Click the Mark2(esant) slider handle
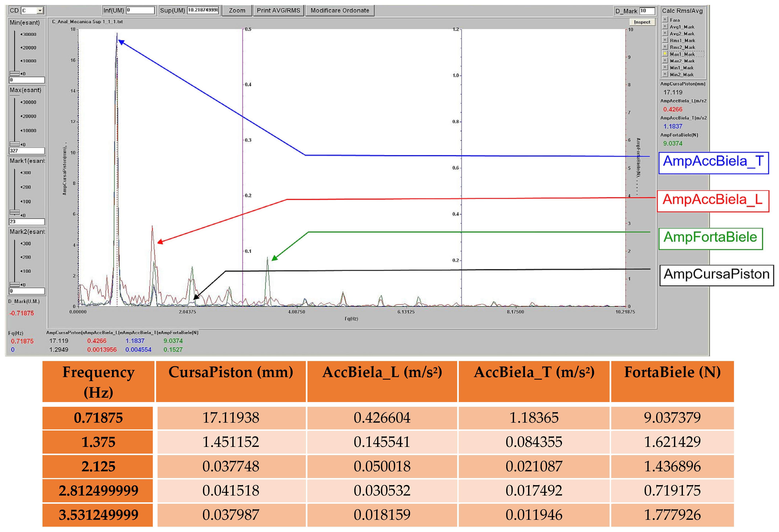 (15, 284)
